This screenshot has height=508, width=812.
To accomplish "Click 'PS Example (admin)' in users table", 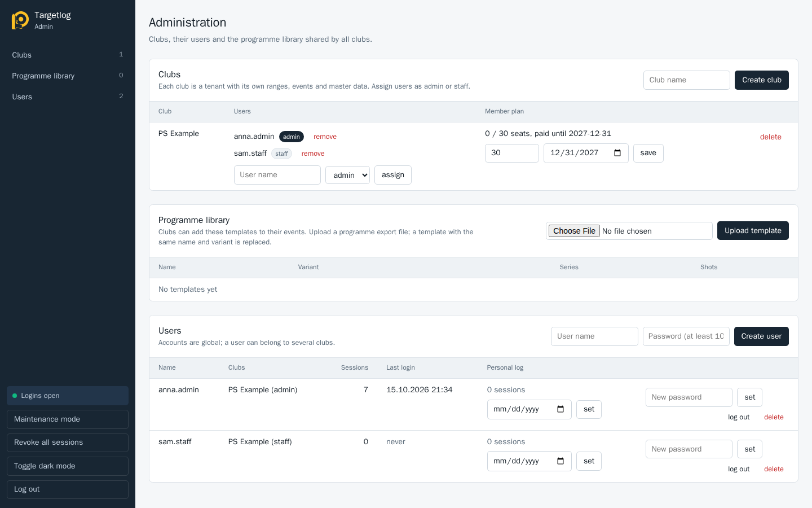I will [263, 390].
